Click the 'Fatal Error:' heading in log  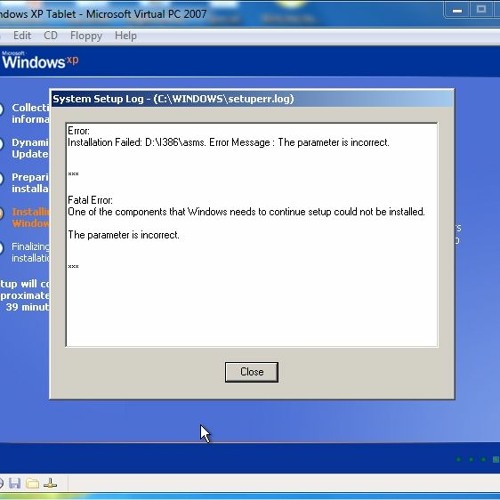[x=90, y=200]
